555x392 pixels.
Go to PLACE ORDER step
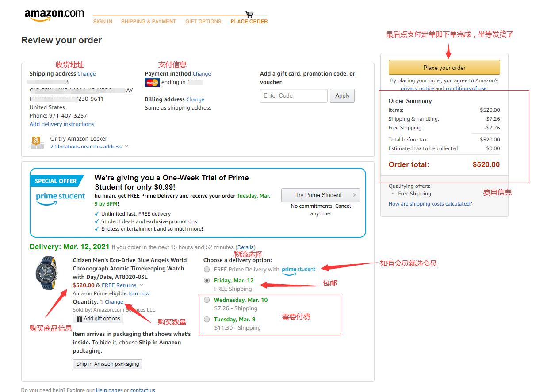(x=249, y=21)
